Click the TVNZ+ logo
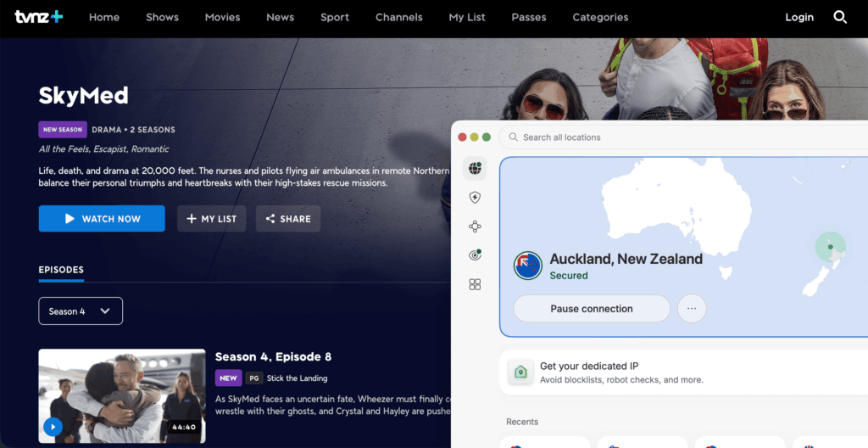Viewport: 868px width, 448px height. coord(39,17)
